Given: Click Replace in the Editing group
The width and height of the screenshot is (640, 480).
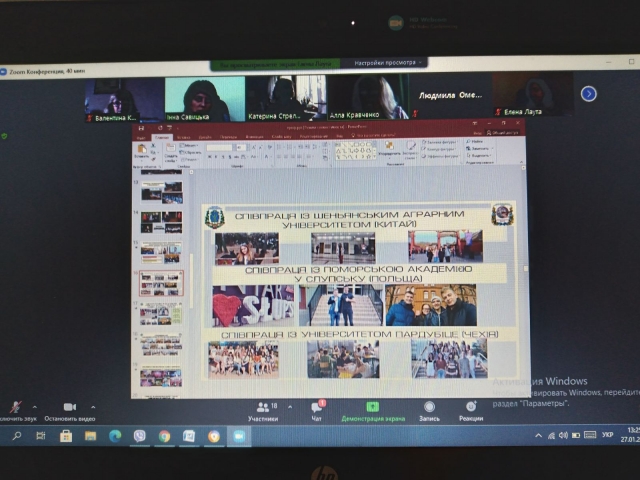Looking at the screenshot, I should pyautogui.click(x=480, y=149).
